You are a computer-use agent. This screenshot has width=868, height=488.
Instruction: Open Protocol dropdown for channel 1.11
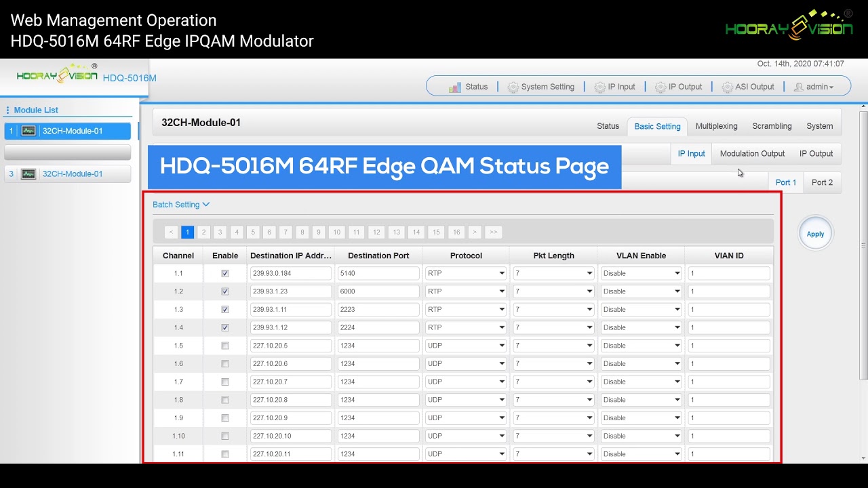click(465, 454)
